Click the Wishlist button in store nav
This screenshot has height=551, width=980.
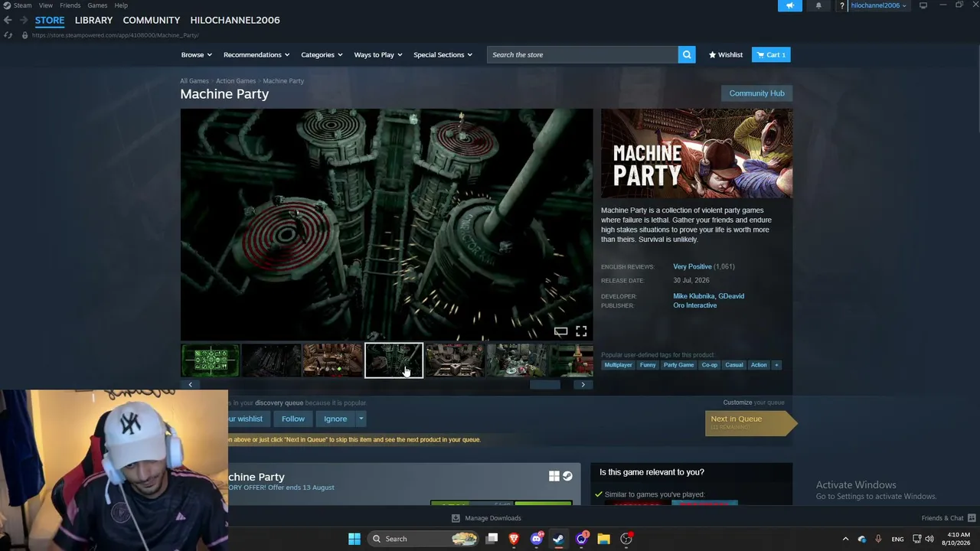(726, 54)
